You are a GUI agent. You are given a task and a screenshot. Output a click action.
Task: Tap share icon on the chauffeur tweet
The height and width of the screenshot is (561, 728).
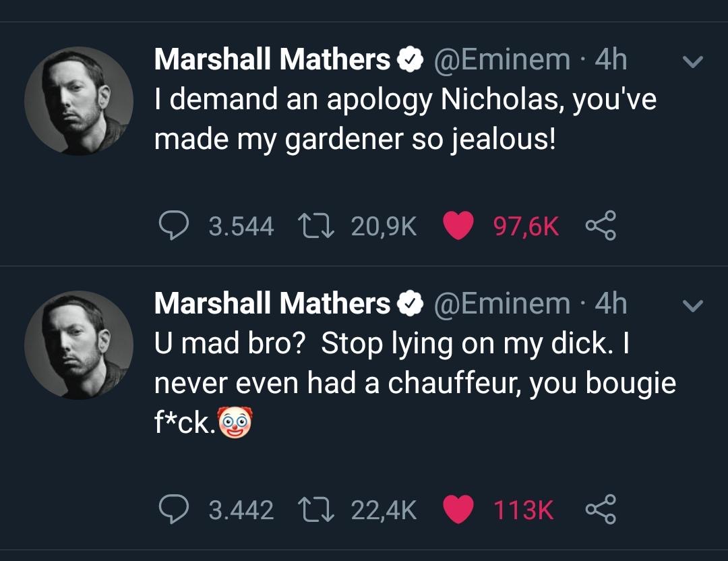[x=601, y=509]
